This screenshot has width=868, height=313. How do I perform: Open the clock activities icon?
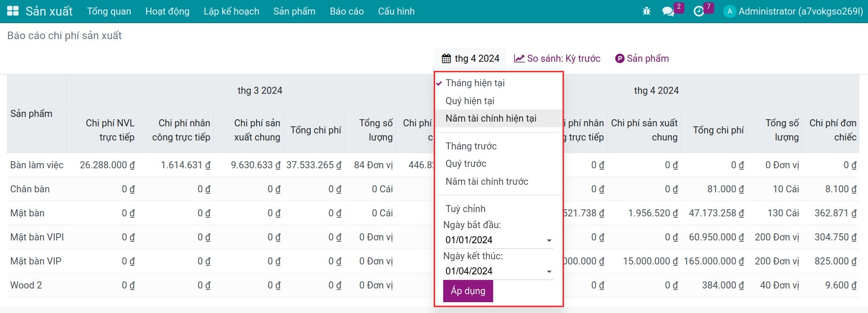(699, 11)
